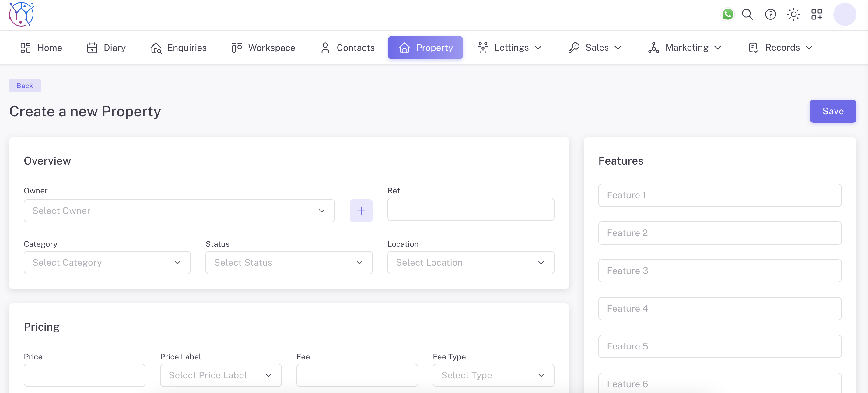Open the Marketing menu
The image size is (868, 393).
click(685, 48)
